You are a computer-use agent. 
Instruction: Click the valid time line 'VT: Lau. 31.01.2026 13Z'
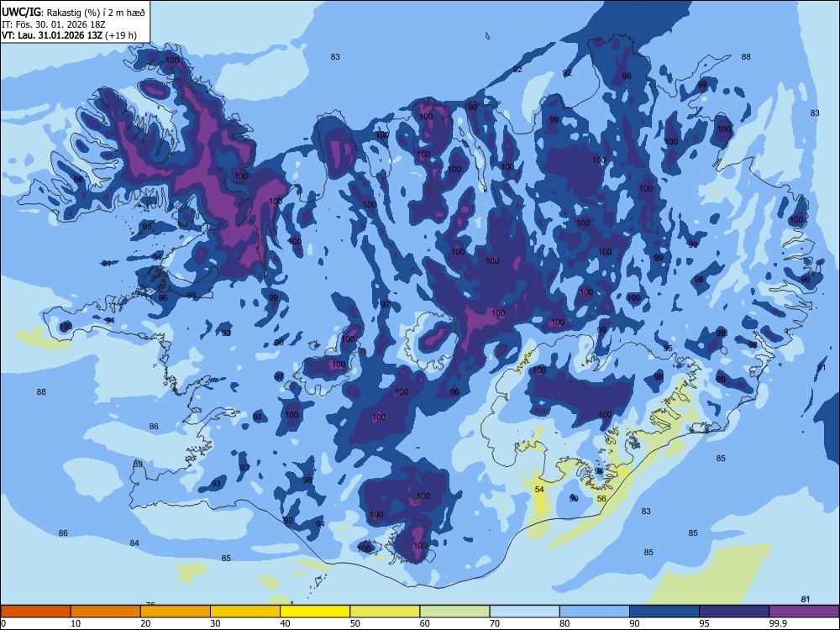click(x=52, y=36)
